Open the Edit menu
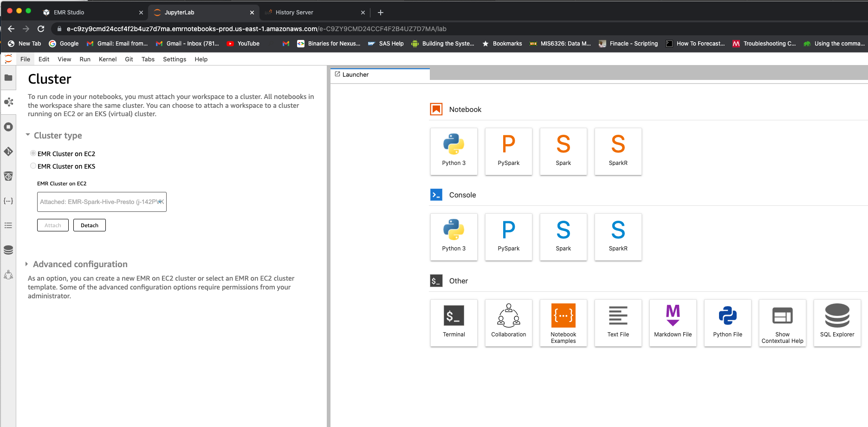Viewport: 868px width, 427px height. [44, 59]
